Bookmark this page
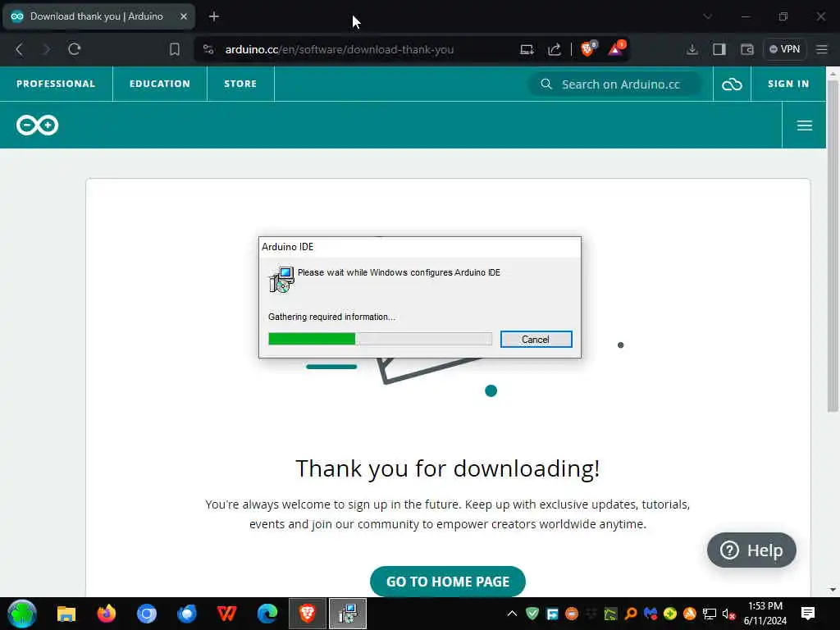840x630 pixels. point(175,49)
